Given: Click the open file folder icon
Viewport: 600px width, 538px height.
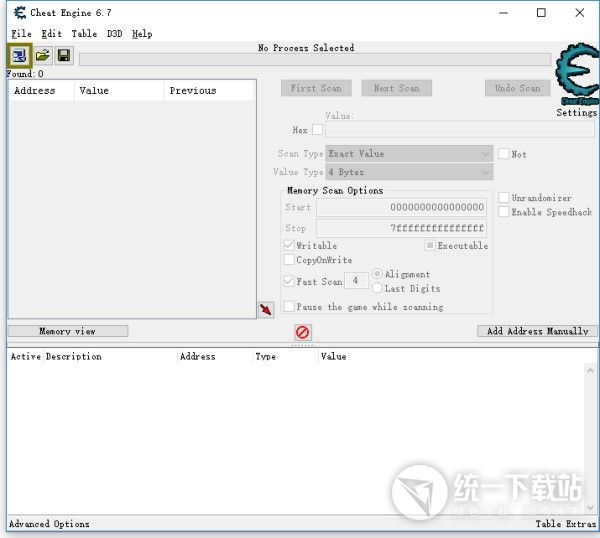Looking at the screenshot, I should coord(42,56).
